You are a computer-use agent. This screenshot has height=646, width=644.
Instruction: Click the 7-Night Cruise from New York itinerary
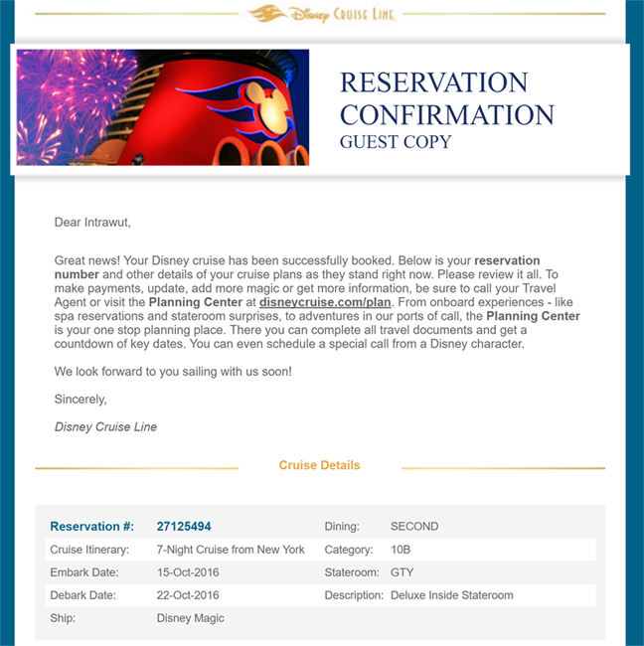point(231,550)
